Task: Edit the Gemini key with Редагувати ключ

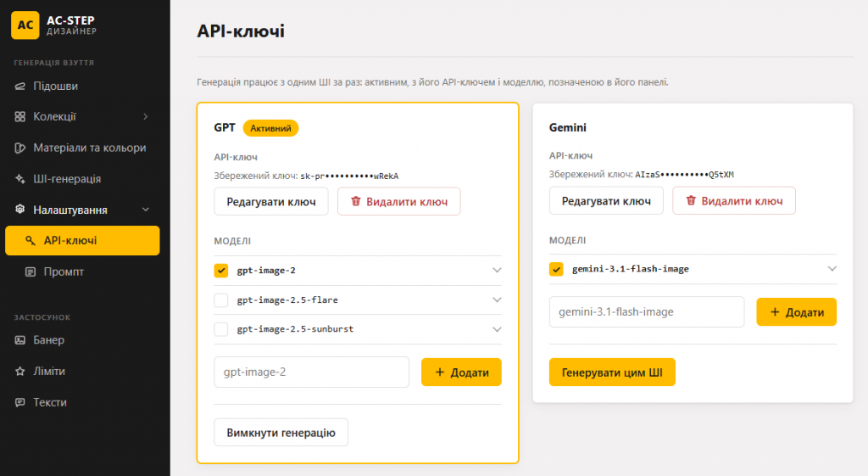Action: click(x=606, y=201)
